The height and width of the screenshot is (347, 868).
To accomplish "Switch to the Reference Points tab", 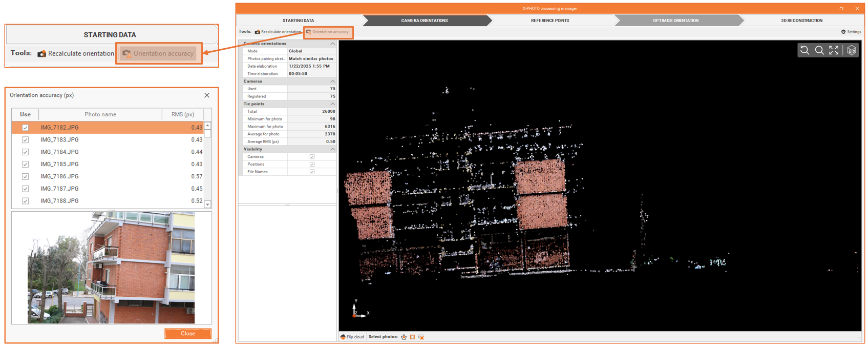I will click(549, 21).
